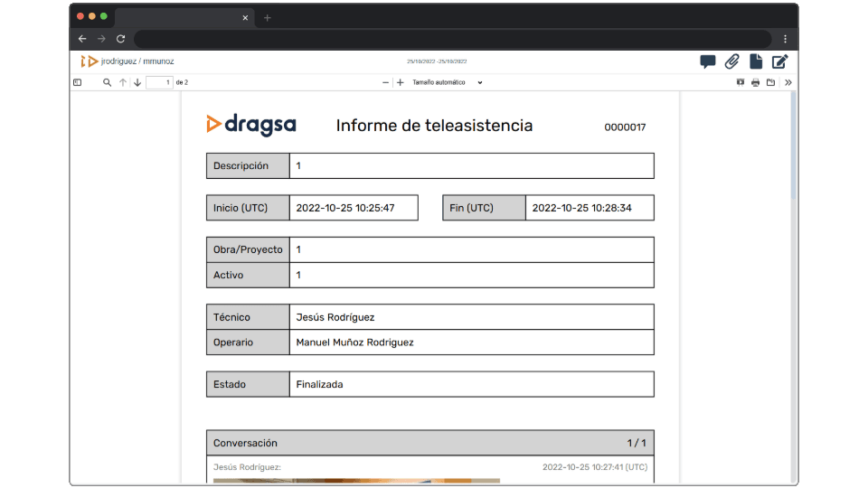Click the browser address bar
The height and width of the screenshot is (488, 868).
pos(453,39)
